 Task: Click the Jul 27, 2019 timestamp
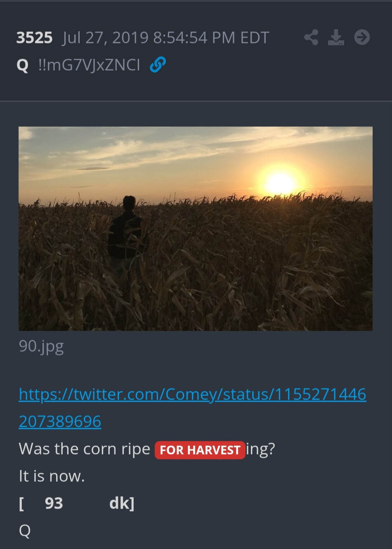[x=165, y=38]
